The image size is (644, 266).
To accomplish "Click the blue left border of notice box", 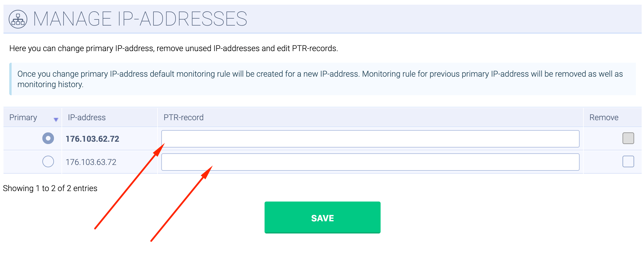I will pyautogui.click(x=10, y=79).
